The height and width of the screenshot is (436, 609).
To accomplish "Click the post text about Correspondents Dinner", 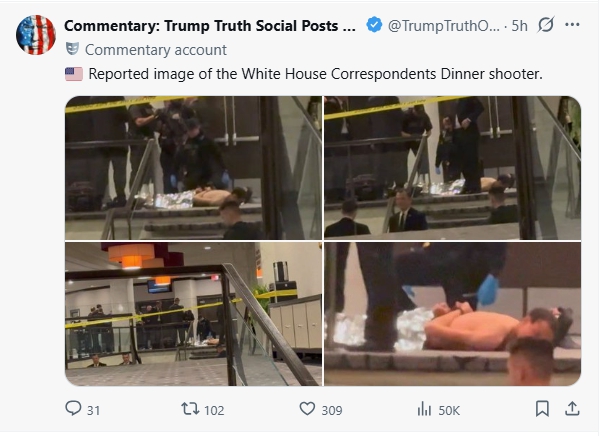I will 315,74.
